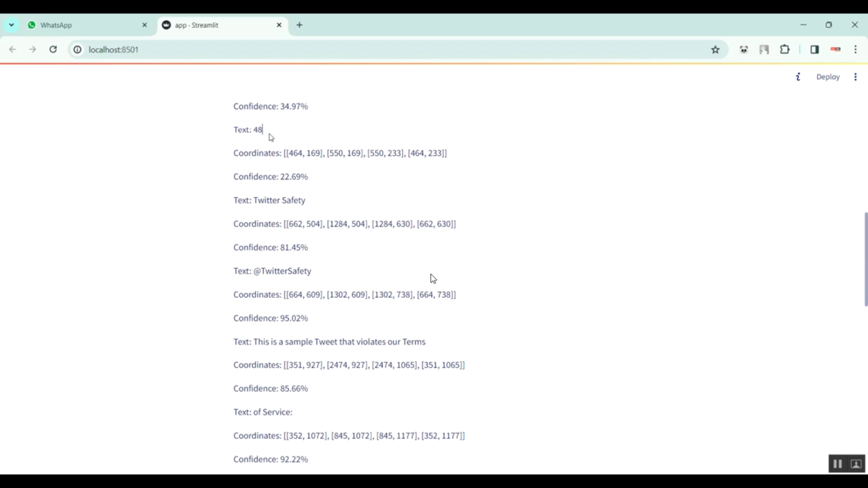Viewport: 868px width, 488px height.
Task: Pause the recording with the pause icon
Action: tap(837, 464)
